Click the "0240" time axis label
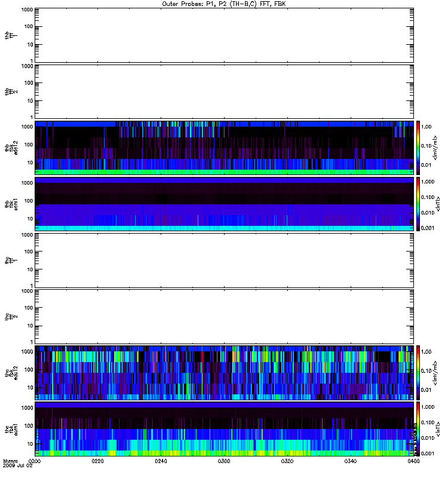Viewport: 448px width, 478px height. click(161, 461)
